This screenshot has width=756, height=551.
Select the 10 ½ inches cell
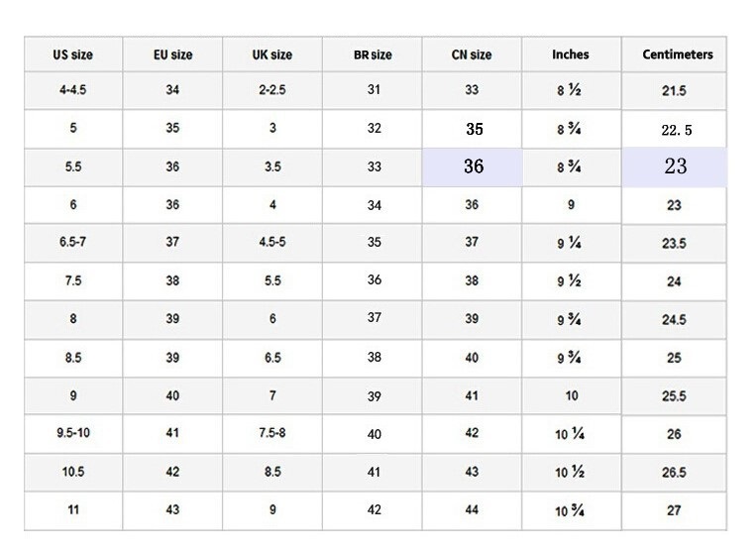coord(571,473)
